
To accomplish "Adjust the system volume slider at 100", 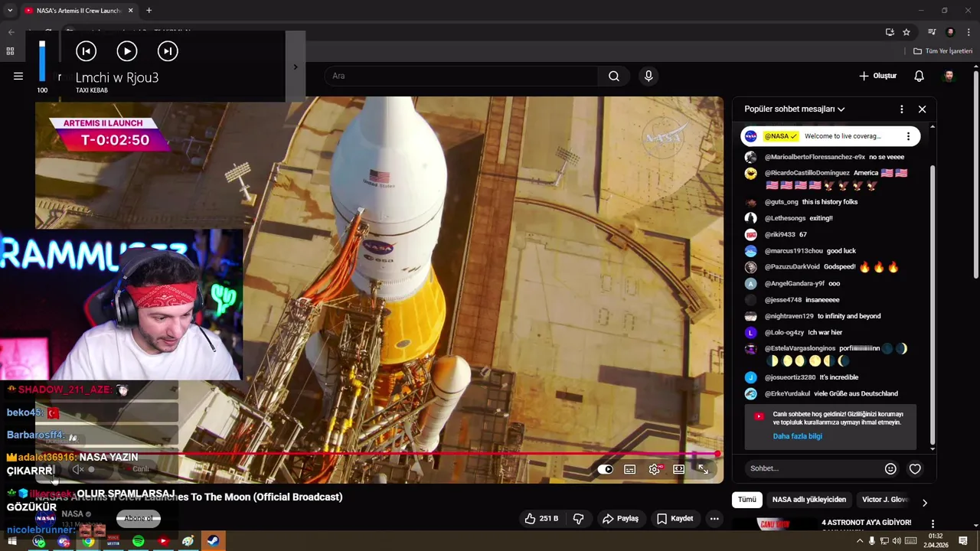I will click(x=42, y=61).
